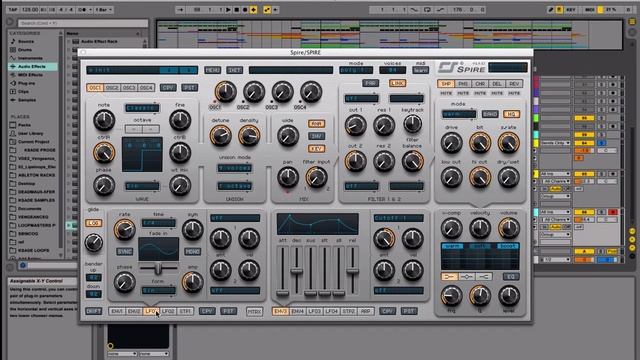This screenshot has height=360, width=640.
Task: Click the Spire logo
Action: pos(462,67)
